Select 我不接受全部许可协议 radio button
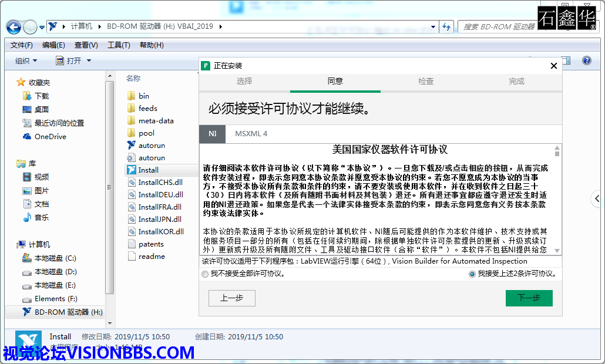This screenshot has width=605, height=364. [x=205, y=274]
